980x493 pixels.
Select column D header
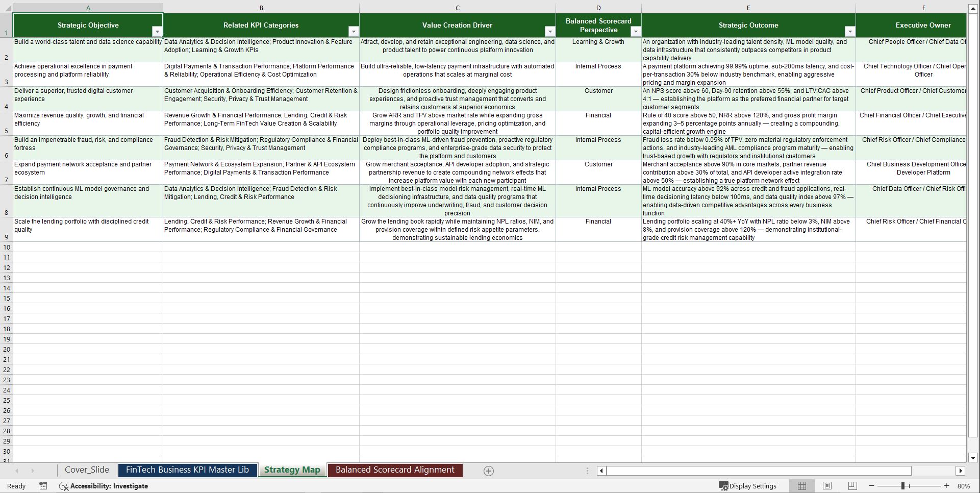tap(598, 8)
